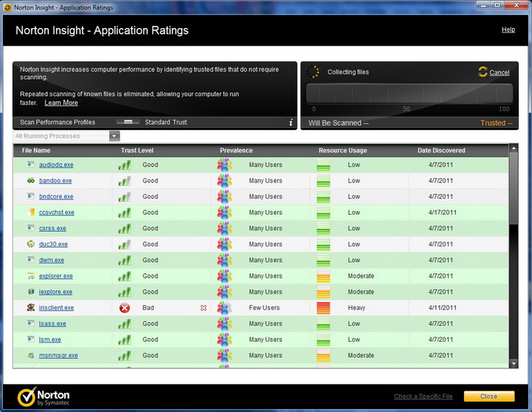532x412 pixels.
Task: Click the Norton icon in the title bar
Action: (x=7, y=7)
